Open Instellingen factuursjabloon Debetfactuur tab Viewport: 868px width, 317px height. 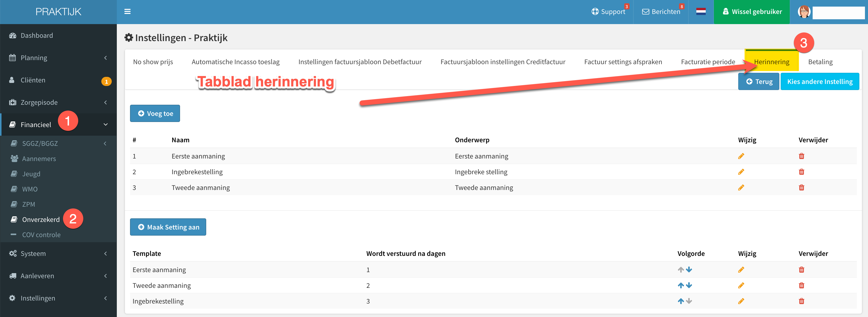[360, 62]
